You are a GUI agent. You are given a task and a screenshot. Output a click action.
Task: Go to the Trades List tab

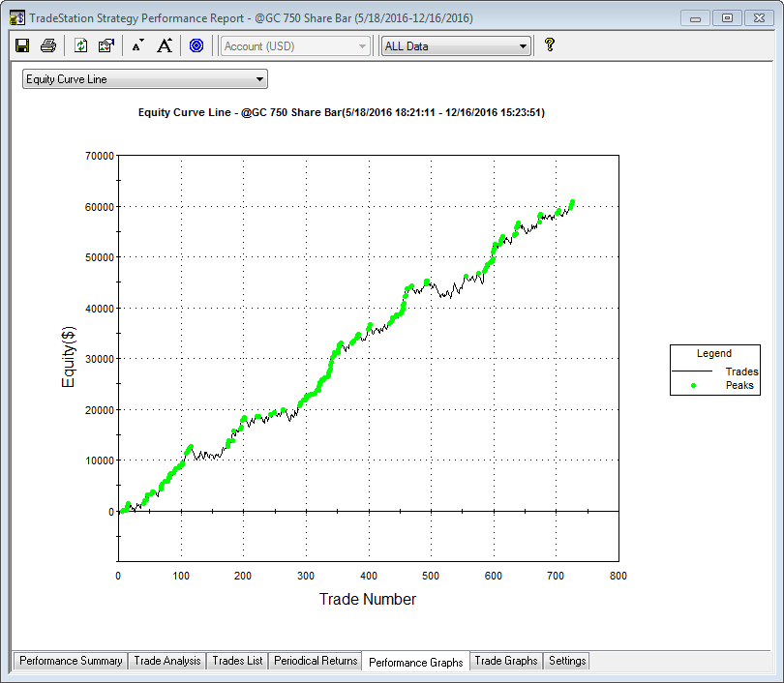coord(237,661)
